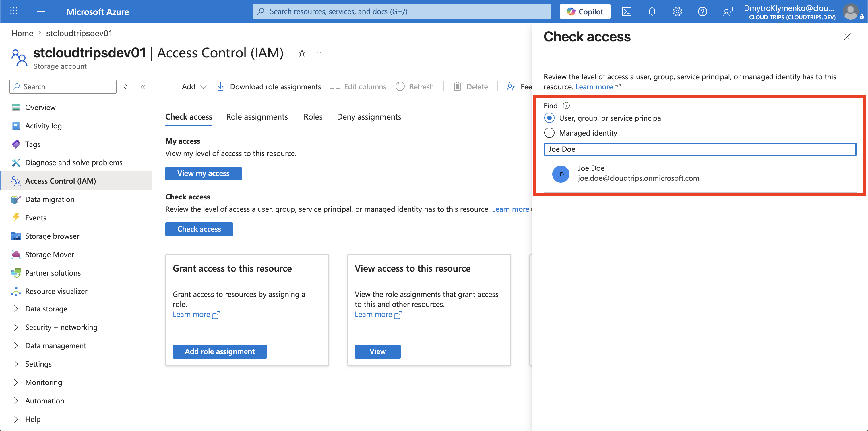
Task: Click the sidebar expand/collapse all arrows
Action: coord(126,87)
